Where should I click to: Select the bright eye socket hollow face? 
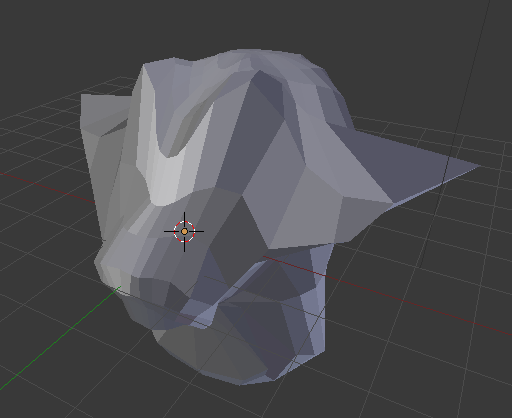[x=187, y=133]
